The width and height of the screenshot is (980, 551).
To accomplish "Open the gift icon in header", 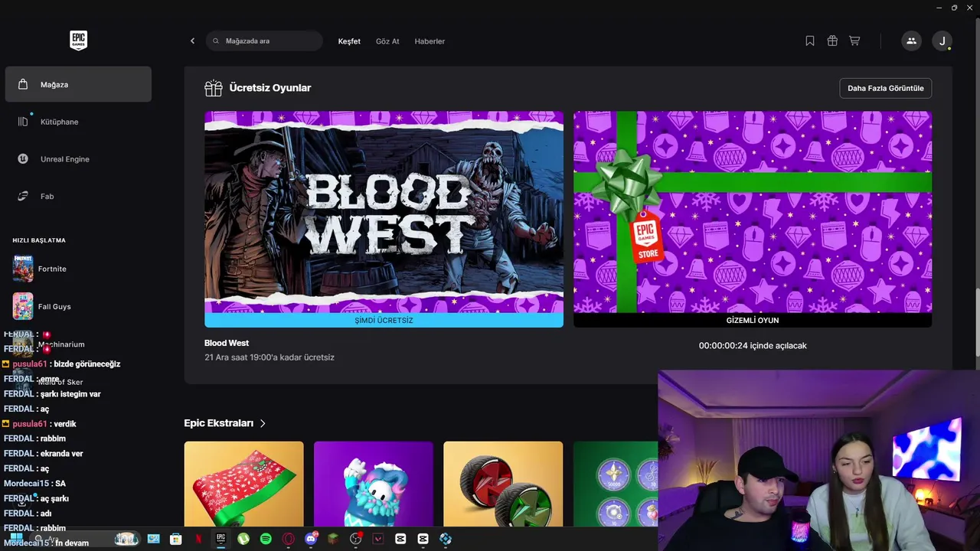I will [832, 41].
